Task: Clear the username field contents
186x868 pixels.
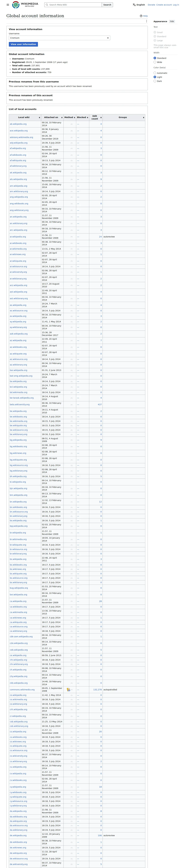Action: tap(108, 38)
